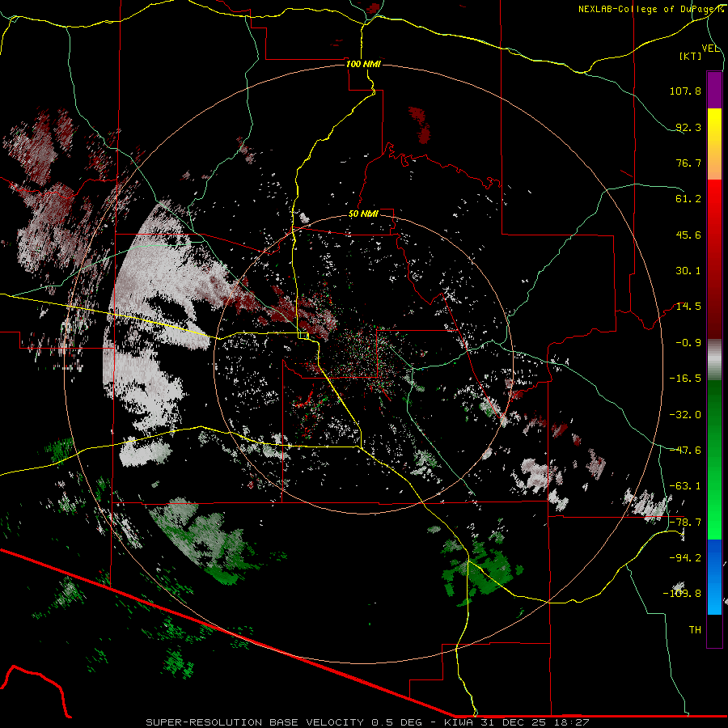Click the -16.5 scale value
The image size is (728, 728).
tap(685, 379)
